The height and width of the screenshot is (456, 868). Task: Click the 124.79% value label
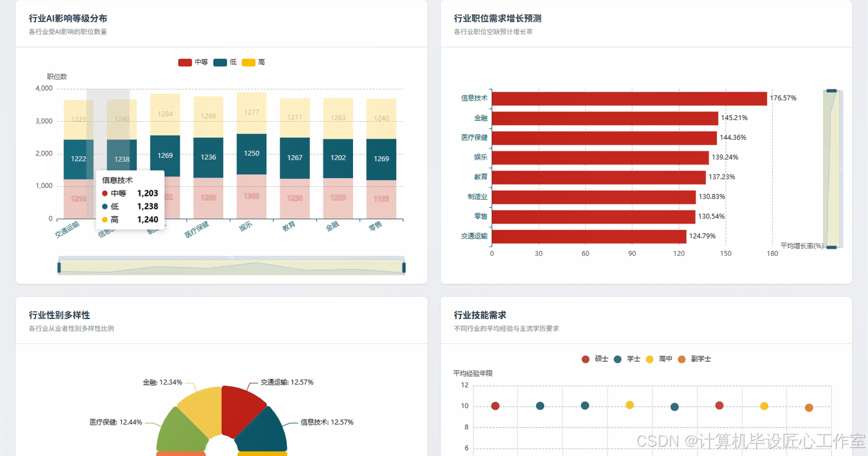click(x=703, y=236)
